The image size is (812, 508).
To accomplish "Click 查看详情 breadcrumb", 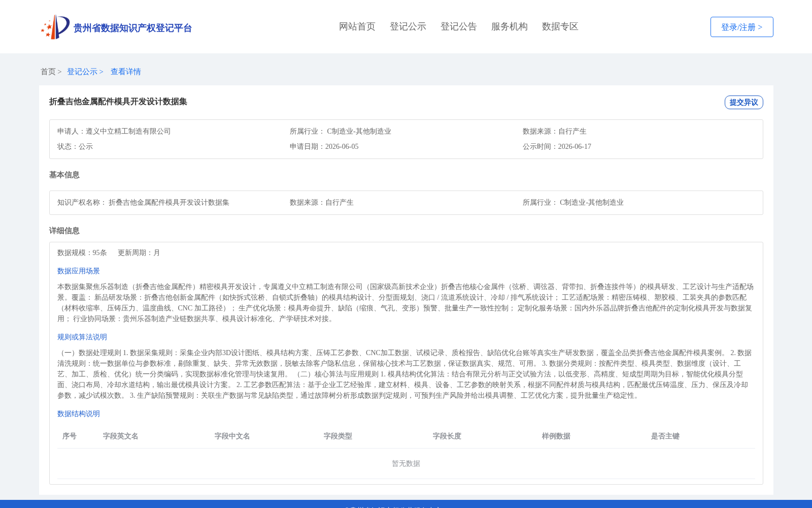I will [x=126, y=72].
